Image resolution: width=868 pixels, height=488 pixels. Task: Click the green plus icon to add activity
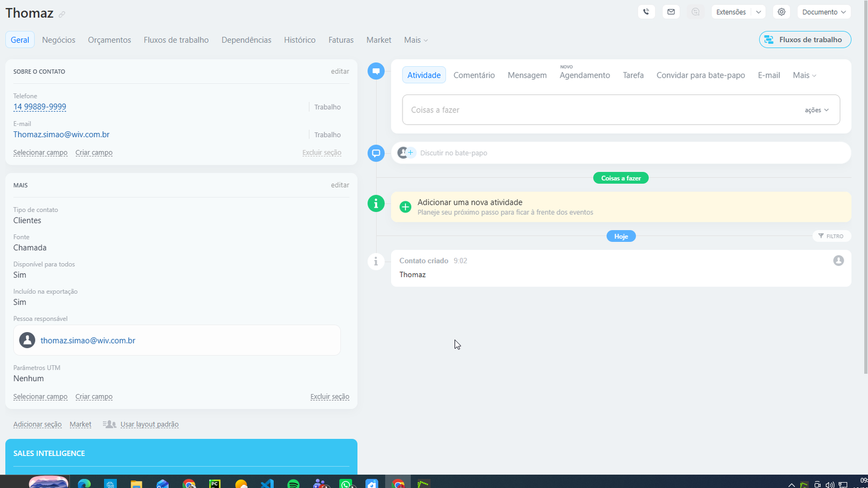point(405,207)
